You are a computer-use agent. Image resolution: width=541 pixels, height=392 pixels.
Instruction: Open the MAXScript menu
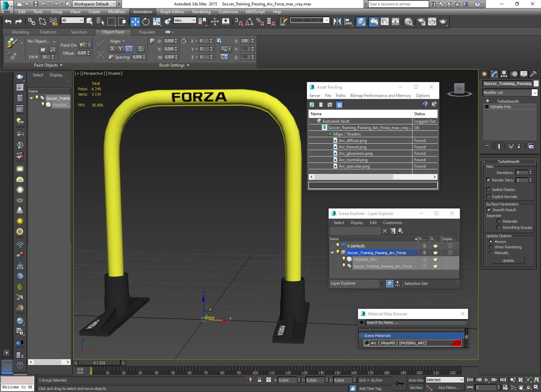pos(255,12)
